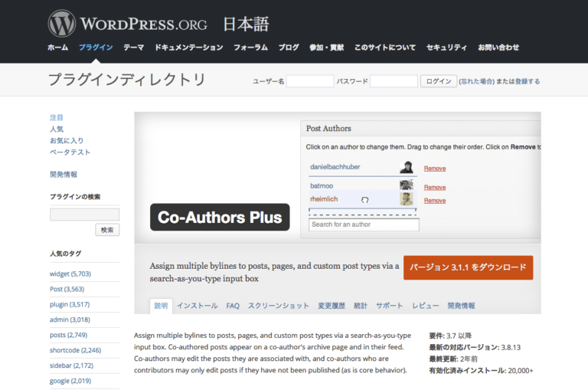Image resolution: width=588 pixels, height=390 pixels.
Task: Click the 要件: 3.7 以降 text
Action: click(450, 336)
